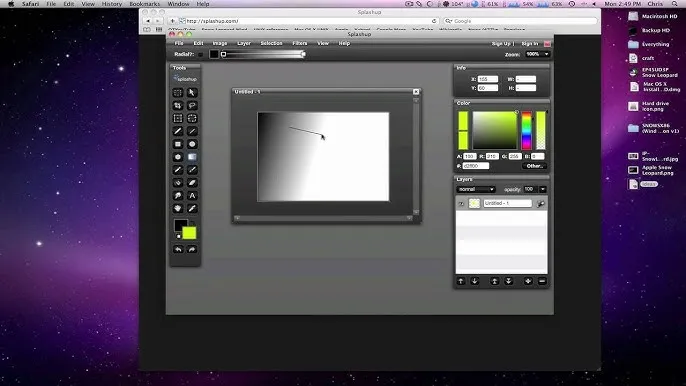Screen dimensions: 686x386
Task: Click the undo arrow in Tools panel
Action: pyautogui.click(x=178, y=249)
